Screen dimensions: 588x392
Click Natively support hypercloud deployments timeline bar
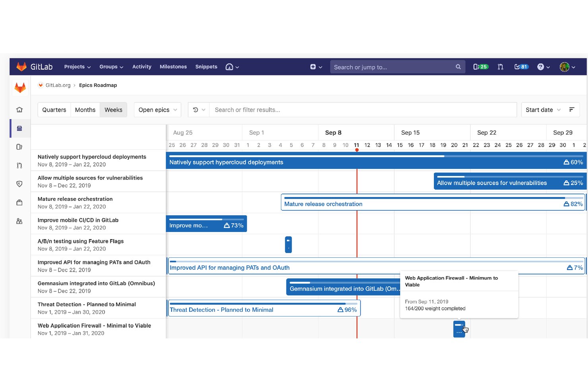tap(376, 160)
